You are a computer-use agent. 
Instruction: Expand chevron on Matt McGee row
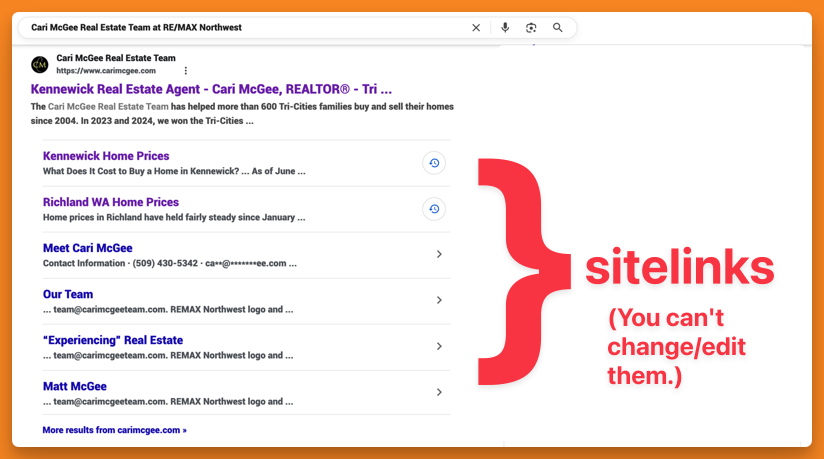(x=439, y=392)
